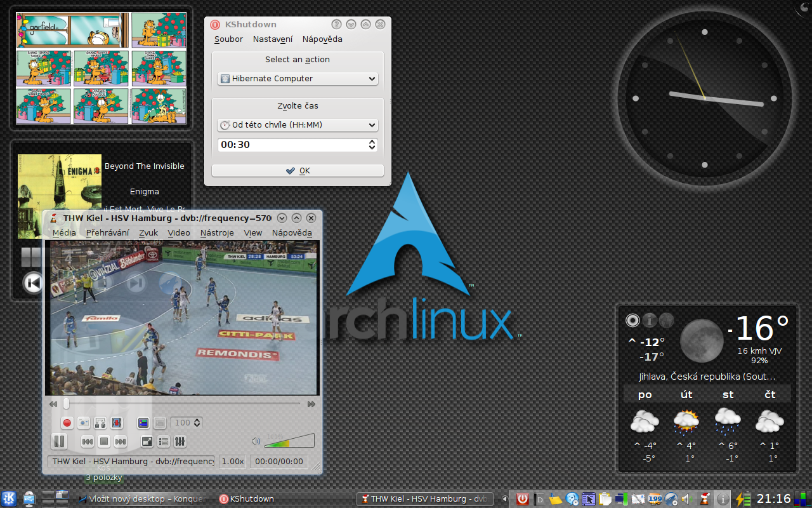The width and height of the screenshot is (812, 508).
Task: Click the KShutdown help title button
Action: pos(337,25)
